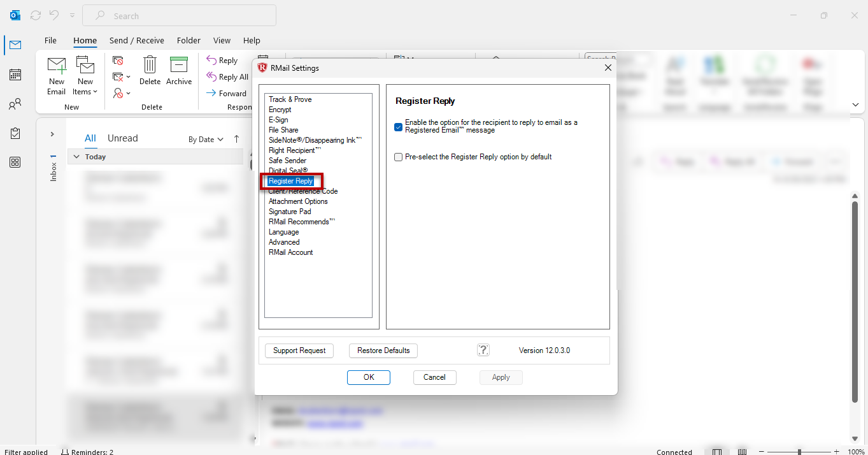This screenshot has width=868, height=455.
Task: Open the File menu
Action: tap(50, 40)
